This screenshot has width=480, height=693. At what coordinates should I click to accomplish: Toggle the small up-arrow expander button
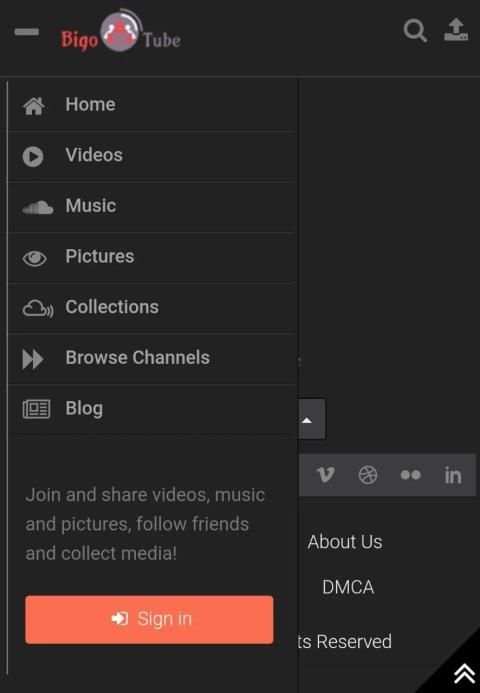(312, 419)
